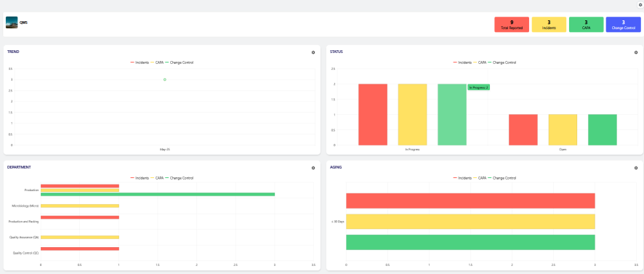644x274 pixels.
Task: Open the DEPARTMENT panel settings gear
Action: pos(313,168)
